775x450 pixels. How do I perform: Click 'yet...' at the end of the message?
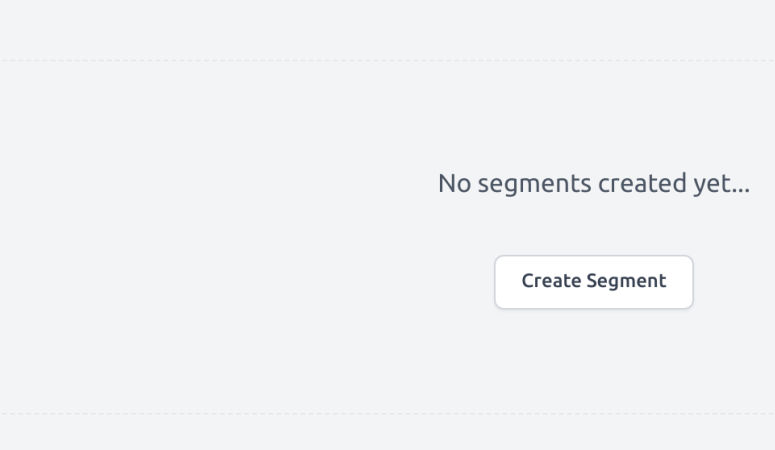722,184
